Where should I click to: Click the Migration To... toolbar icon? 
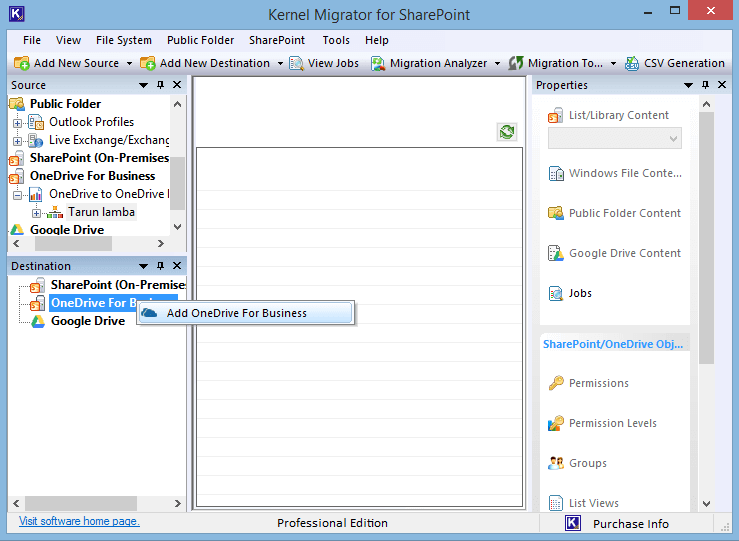click(x=516, y=63)
